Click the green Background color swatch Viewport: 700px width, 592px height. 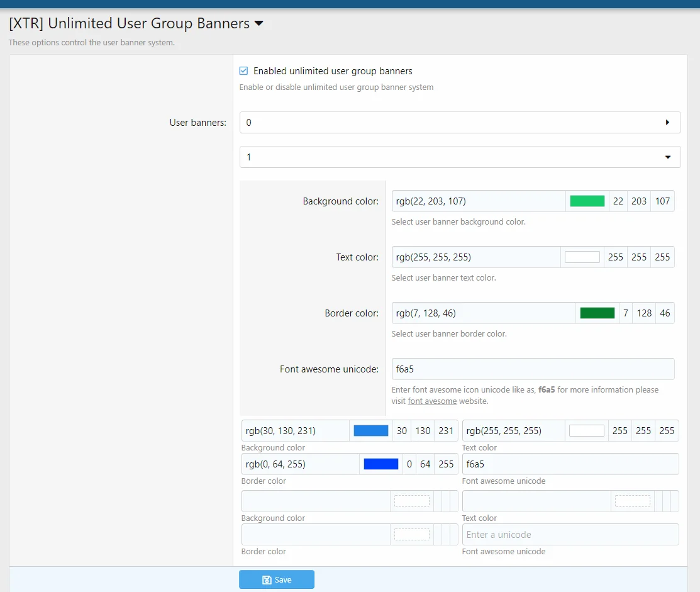[587, 201]
